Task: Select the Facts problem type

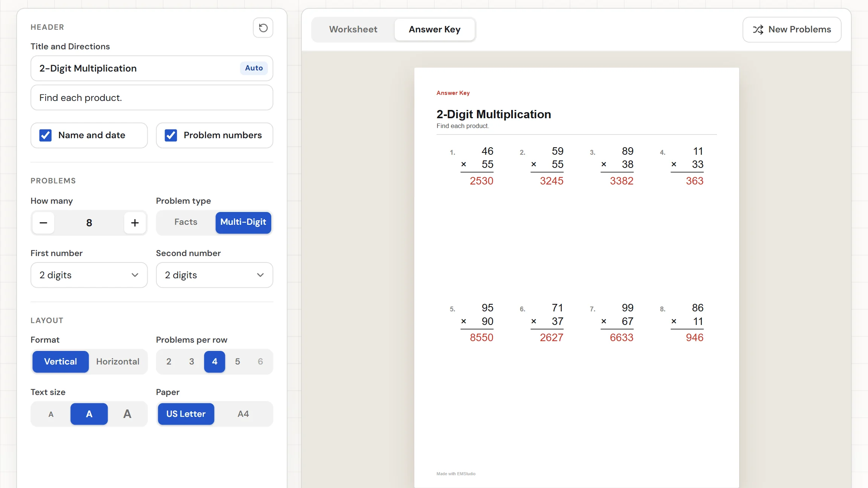Action: pyautogui.click(x=186, y=222)
